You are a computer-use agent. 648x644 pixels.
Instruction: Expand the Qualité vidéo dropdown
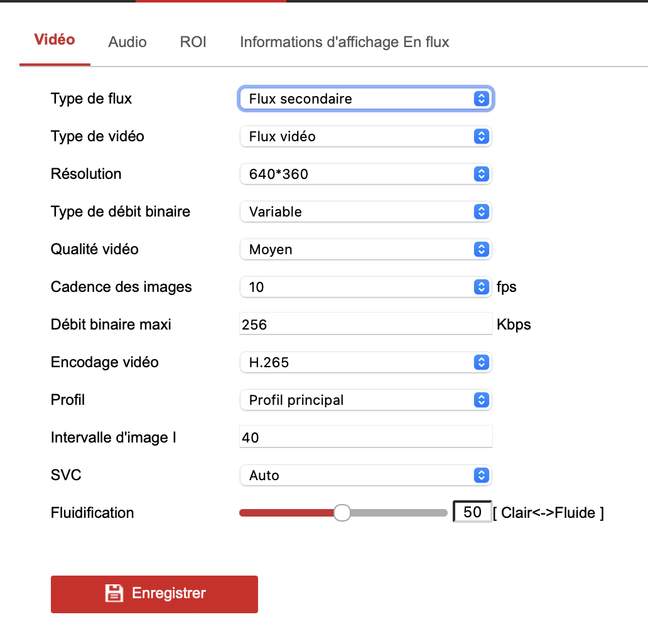point(365,249)
